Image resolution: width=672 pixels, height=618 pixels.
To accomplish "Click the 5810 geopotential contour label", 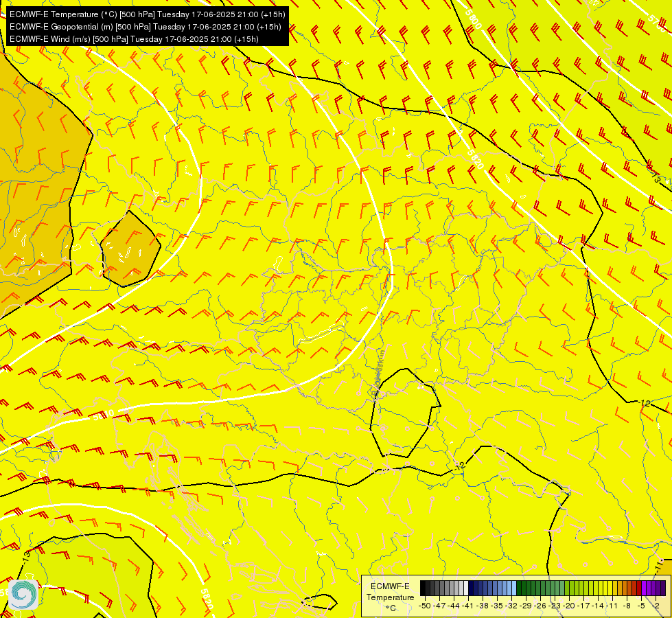I will click(x=103, y=415).
